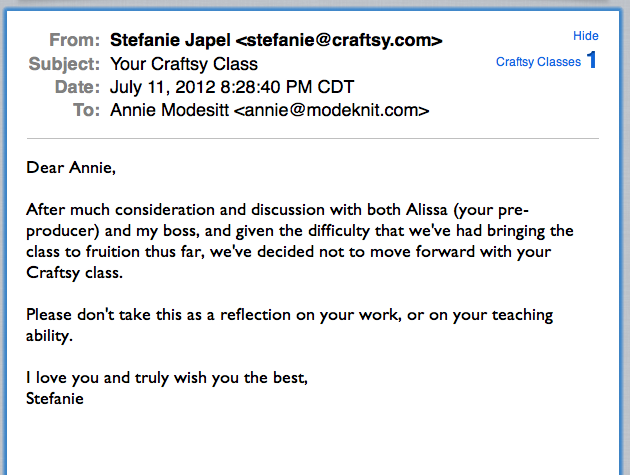This screenshot has width=630, height=475.
Task: Place cursor in Dear Annie greeting
Action: tap(71, 168)
